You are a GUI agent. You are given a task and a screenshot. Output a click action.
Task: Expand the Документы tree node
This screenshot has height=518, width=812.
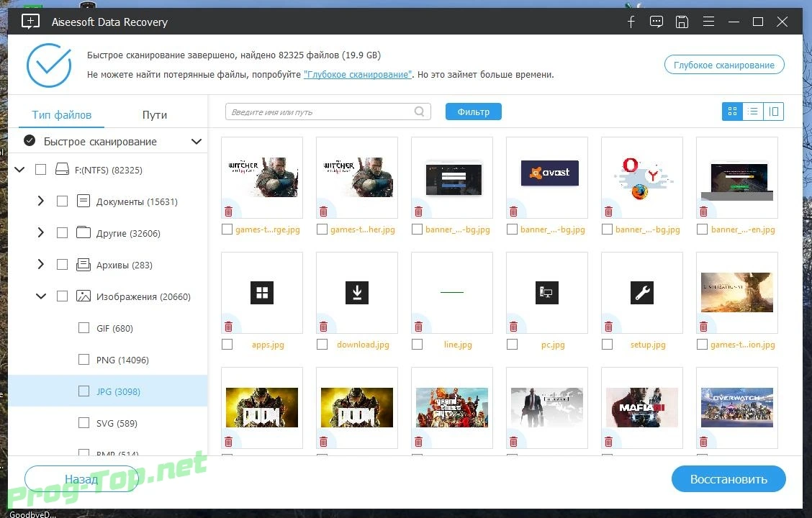click(41, 201)
